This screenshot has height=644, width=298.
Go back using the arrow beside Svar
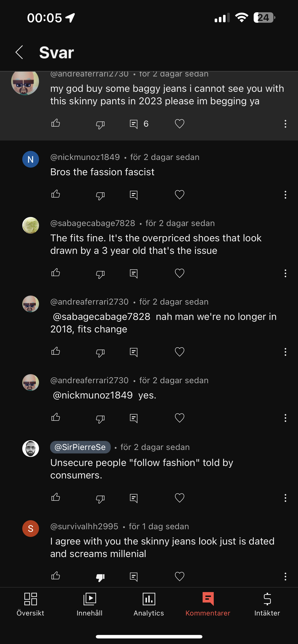[x=19, y=52]
